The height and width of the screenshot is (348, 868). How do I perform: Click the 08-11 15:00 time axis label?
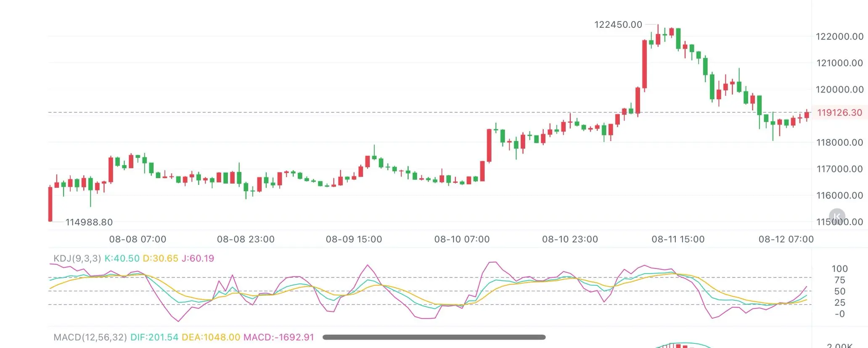point(678,239)
